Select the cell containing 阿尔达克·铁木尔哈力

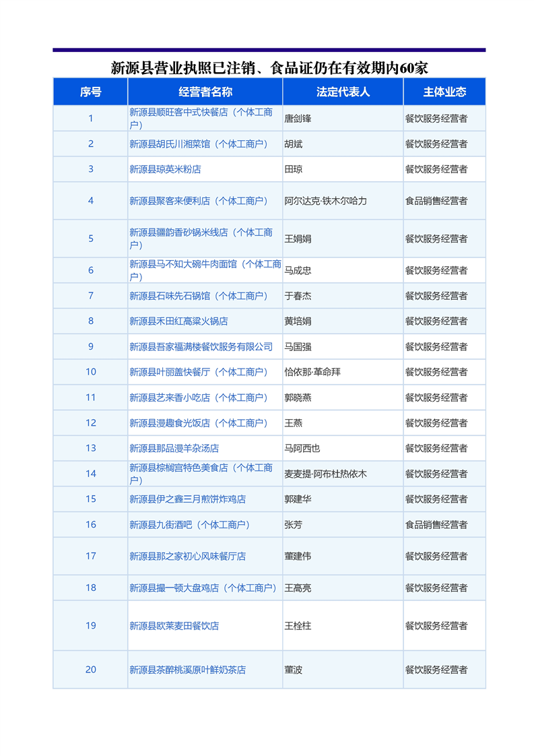click(x=325, y=201)
